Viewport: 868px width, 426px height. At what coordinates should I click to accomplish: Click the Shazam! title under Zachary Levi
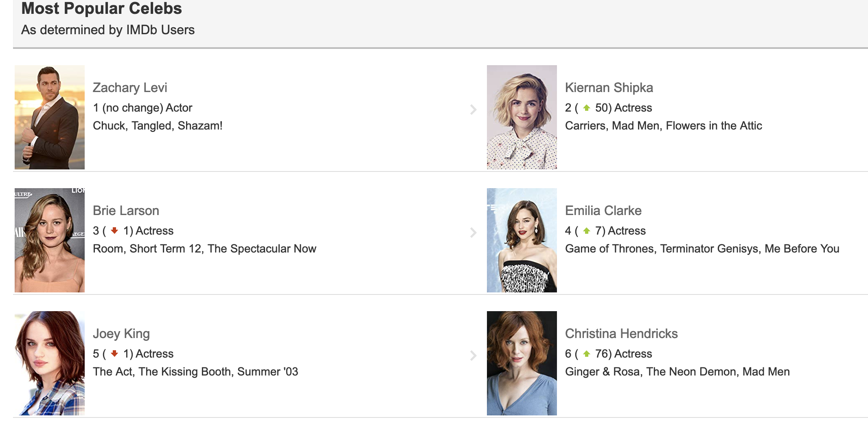pos(201,126)
